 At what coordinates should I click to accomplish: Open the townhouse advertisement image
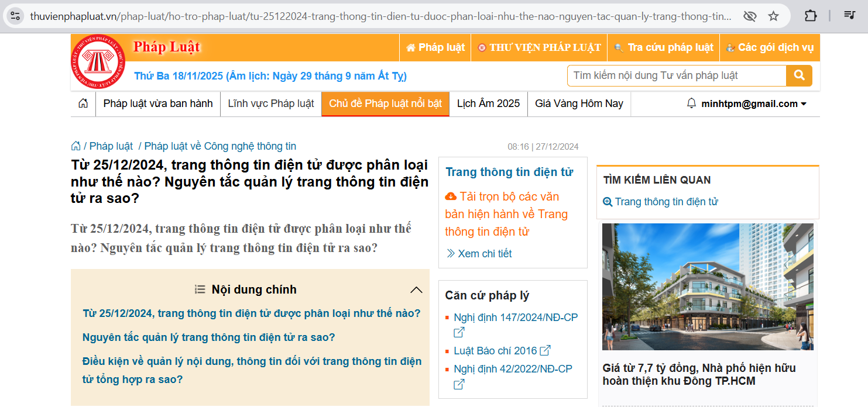click(x=708, y=287)
